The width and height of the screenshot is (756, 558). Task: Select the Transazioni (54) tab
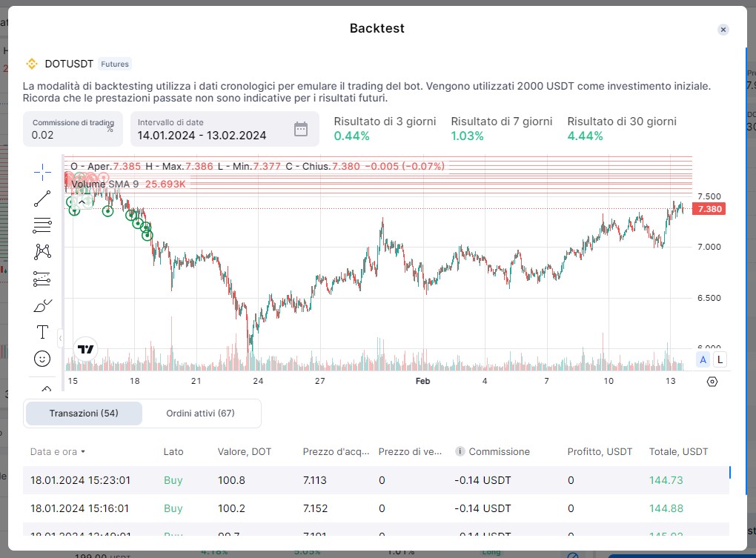tap(84, 413)
